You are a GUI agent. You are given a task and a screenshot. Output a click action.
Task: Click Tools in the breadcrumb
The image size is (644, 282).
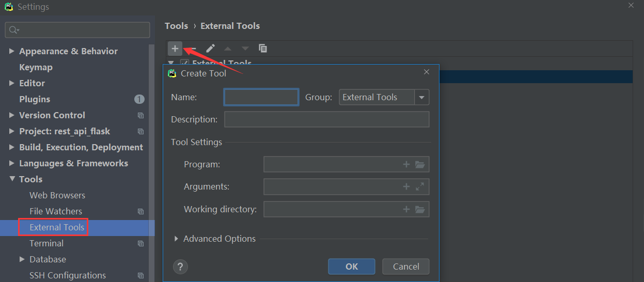click(x=176, y=26)
